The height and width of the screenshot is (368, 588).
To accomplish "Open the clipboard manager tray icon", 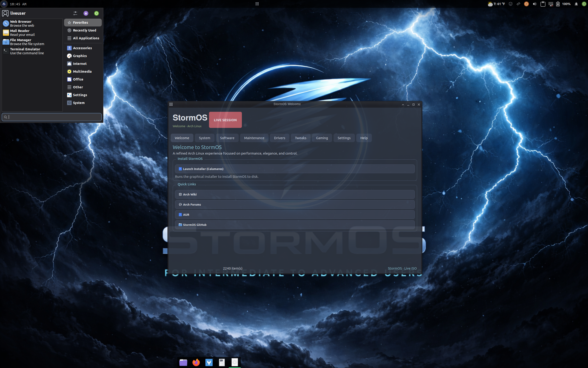I will coord(543,4).
